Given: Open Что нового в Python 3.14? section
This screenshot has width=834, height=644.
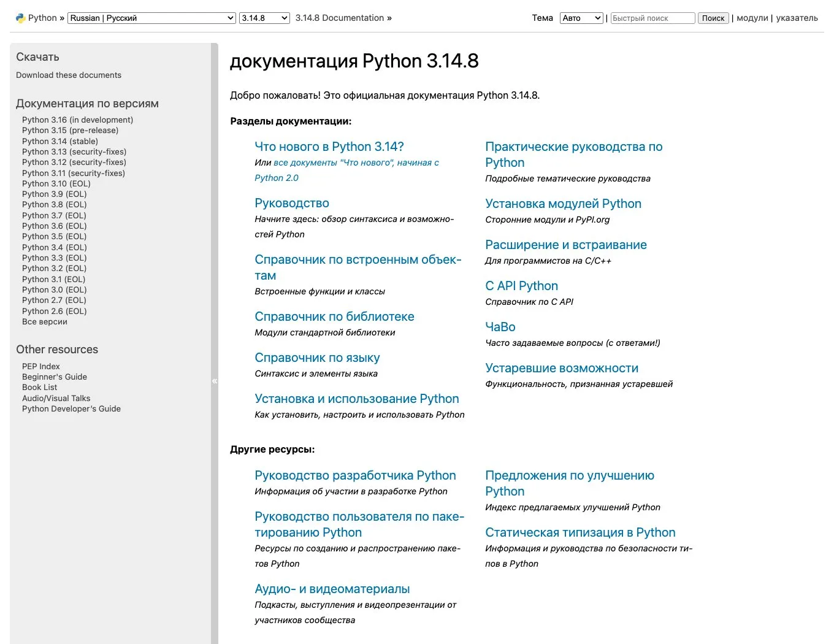Looking at the screenshot, I should (x=329, y=147).
